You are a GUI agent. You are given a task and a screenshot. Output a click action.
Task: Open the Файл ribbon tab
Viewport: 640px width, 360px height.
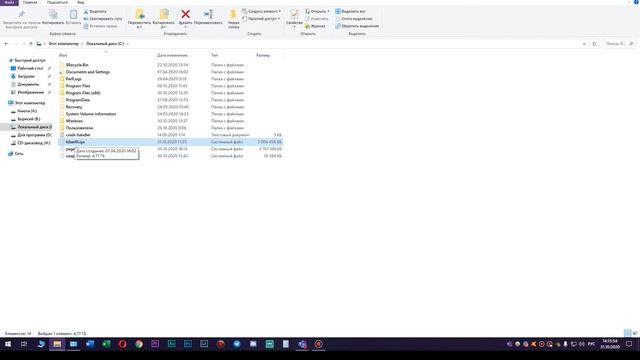click(9, 2)
